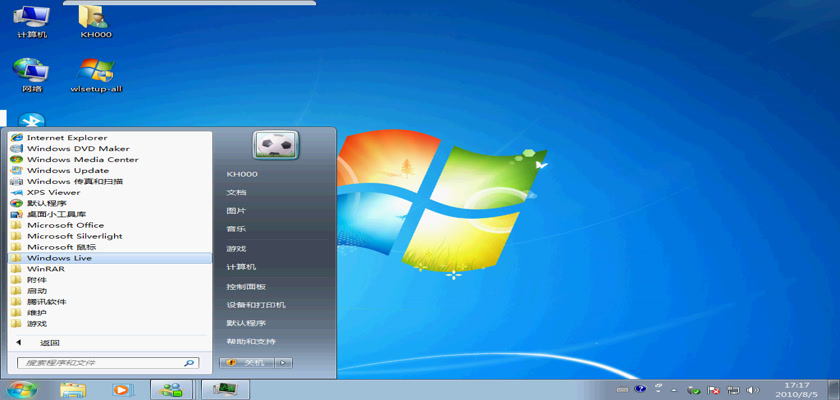
Task: Launch Internet Explorer from the programs list
Action: coord(110,138)
